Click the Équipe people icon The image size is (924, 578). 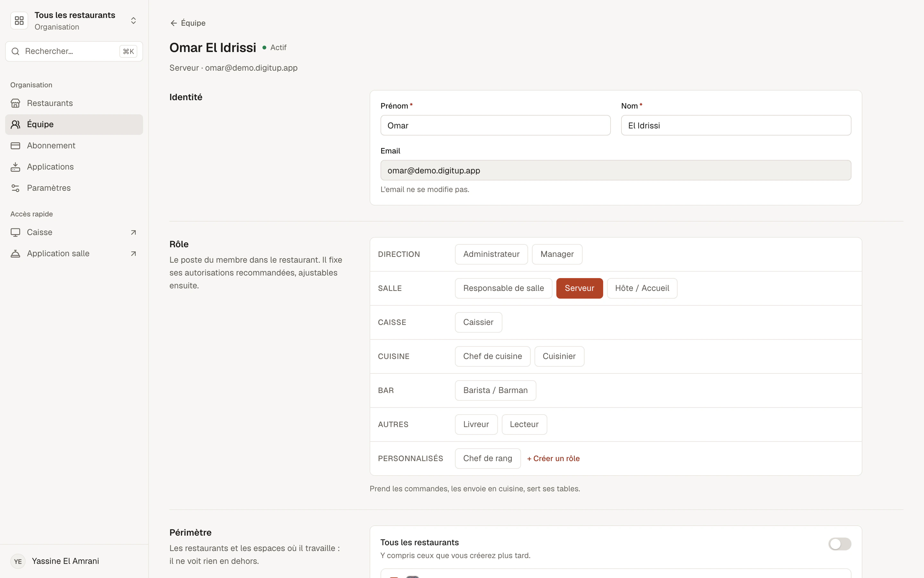point(15,124)
